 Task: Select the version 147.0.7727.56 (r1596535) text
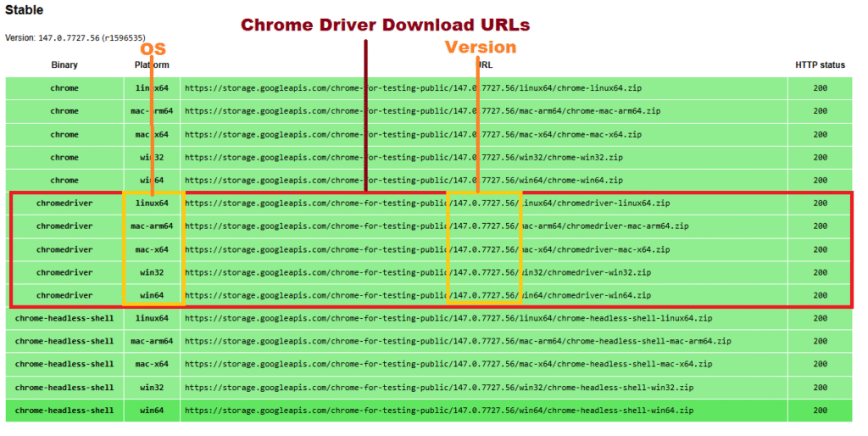[x=75, y=37]
